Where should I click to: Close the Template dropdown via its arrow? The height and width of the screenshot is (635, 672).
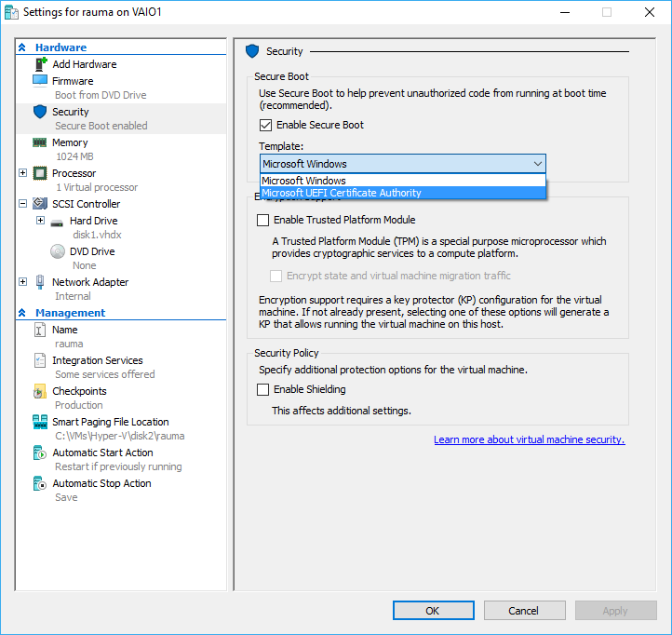tap(537, 164)
